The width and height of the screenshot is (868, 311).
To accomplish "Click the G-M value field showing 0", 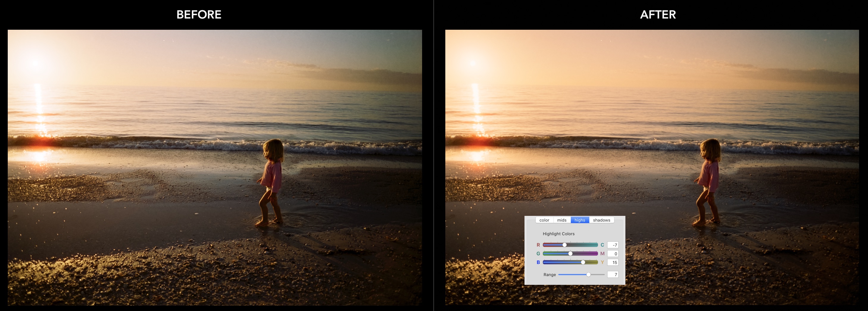I will [x=613, y=254].
